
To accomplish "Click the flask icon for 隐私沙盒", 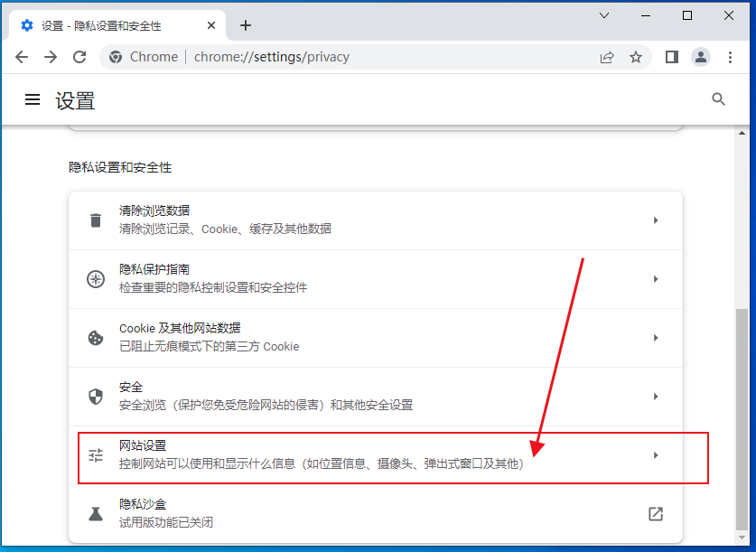I will 96,514.
